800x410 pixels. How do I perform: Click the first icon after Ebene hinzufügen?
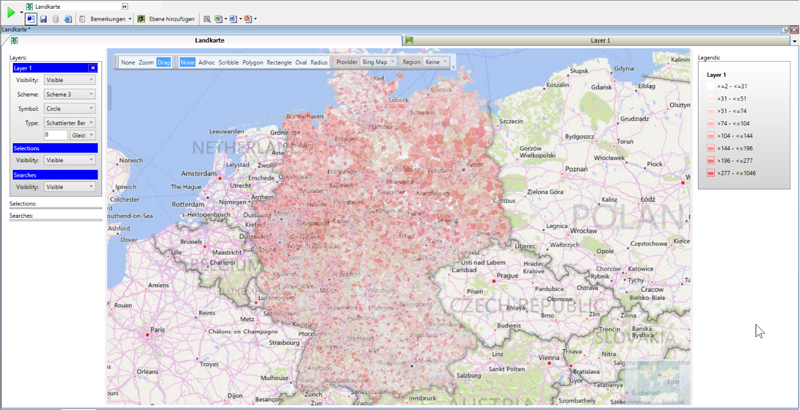pyautogui.click(x=207, y=19)
